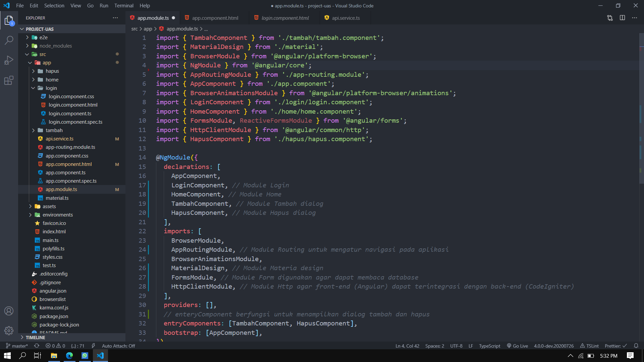Click the master* branch indicator
644x362 pixels.
(17, 346)
